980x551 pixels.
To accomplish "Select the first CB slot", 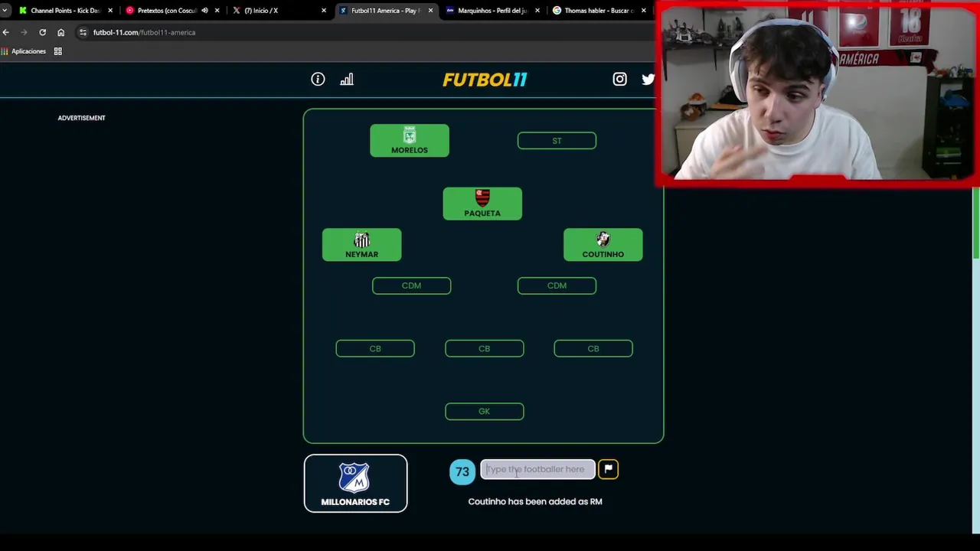I will (375, 348).
